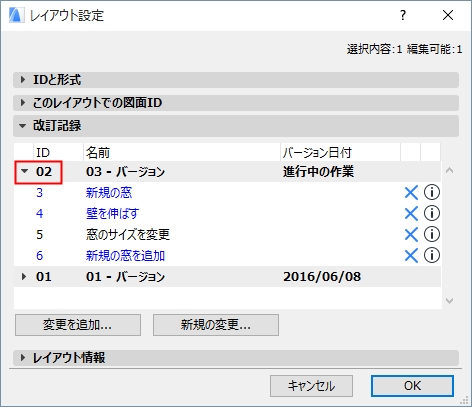The height and width of the screenshot is (407, 472).
Task: Show info for change 4 壁を伸ばす
Action: [x=432, y=213]
